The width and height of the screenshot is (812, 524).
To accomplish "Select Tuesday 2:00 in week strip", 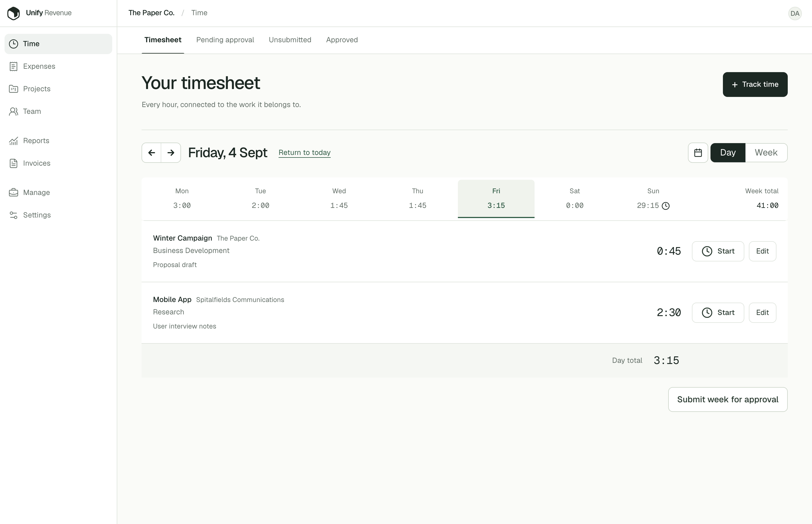I will (261, 199).
